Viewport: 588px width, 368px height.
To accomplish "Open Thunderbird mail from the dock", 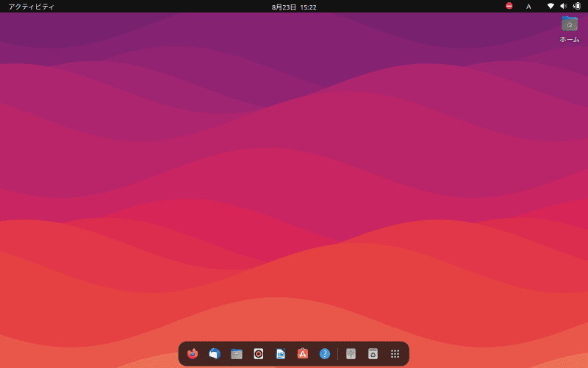I will tap(215, 354).
